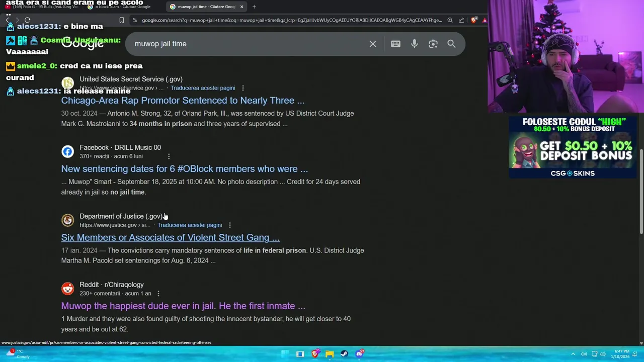
Task: Click the Secret Service result favicon
Action: pyautogui.click(x=67, y=83)
